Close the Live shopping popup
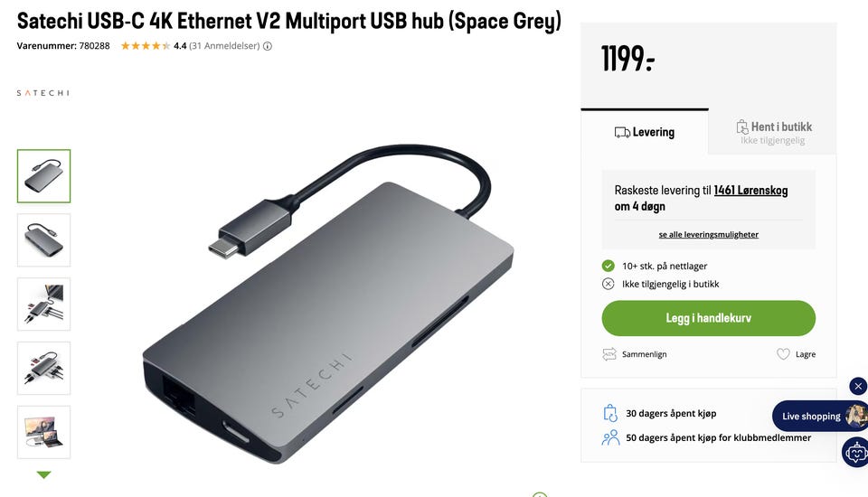 (x=858, y=386)
